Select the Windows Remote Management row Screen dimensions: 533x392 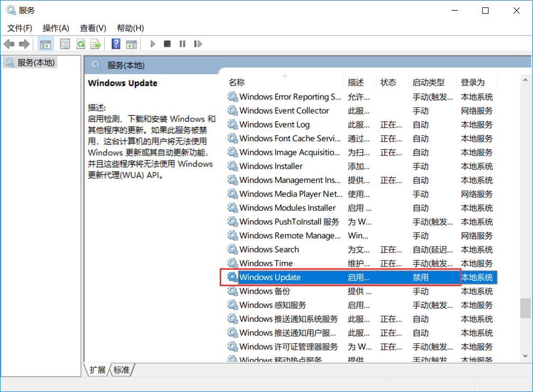[x=362, y=236]
